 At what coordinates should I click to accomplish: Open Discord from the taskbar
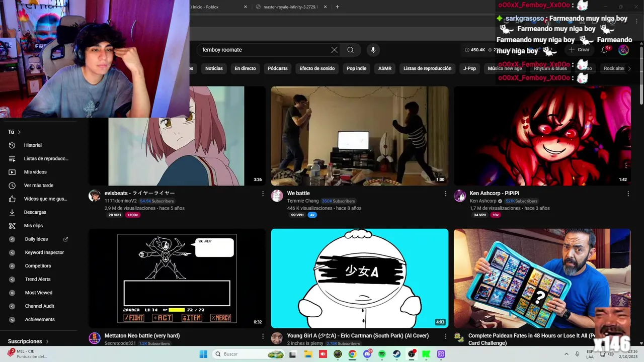coord(367,354)
